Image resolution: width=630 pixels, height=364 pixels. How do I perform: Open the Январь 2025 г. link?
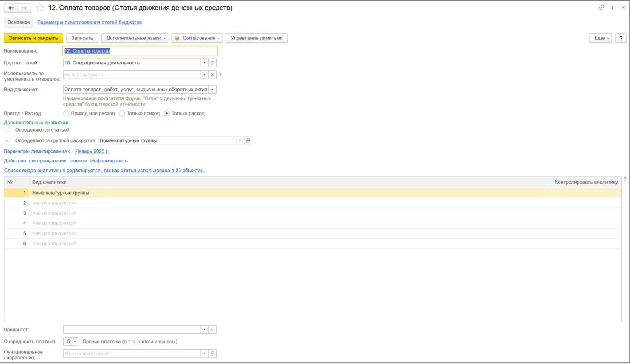(x=92, y=151)
